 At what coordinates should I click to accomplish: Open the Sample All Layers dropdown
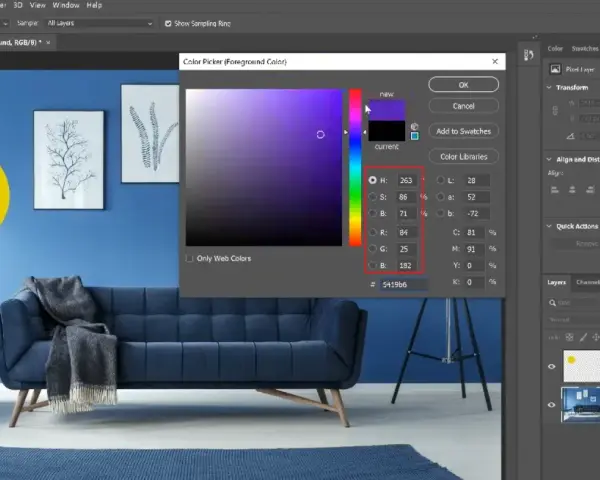pos(99,23)
